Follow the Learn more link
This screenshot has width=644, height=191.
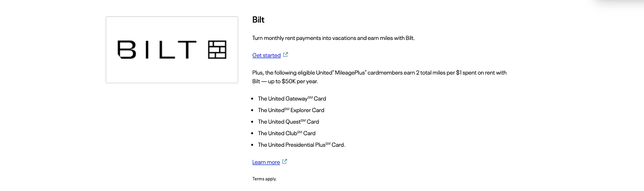coord(266,162)
